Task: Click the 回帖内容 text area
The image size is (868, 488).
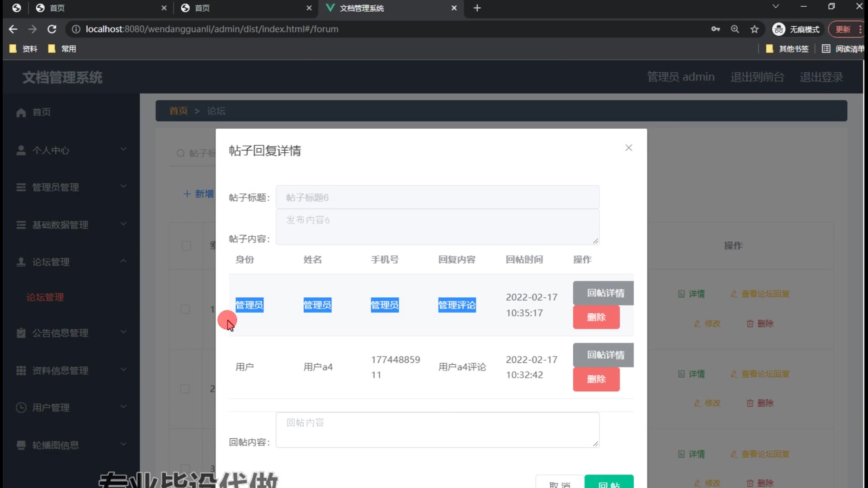Action: coord(437,430)
